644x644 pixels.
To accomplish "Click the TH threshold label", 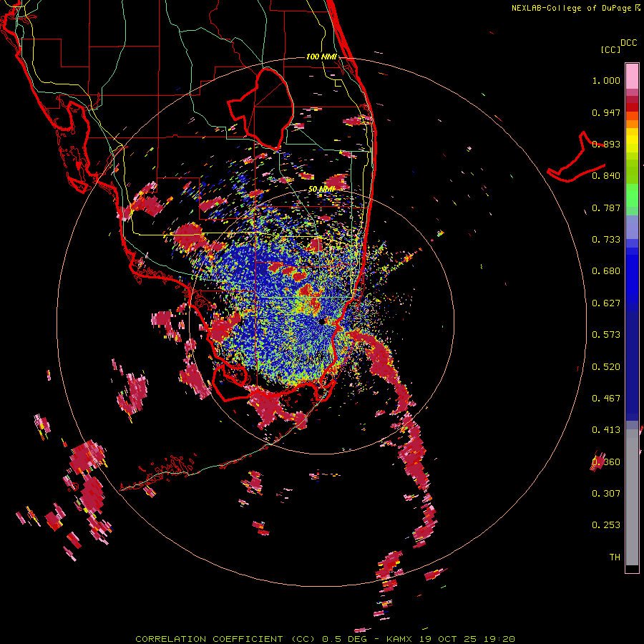I will point(615,557).
